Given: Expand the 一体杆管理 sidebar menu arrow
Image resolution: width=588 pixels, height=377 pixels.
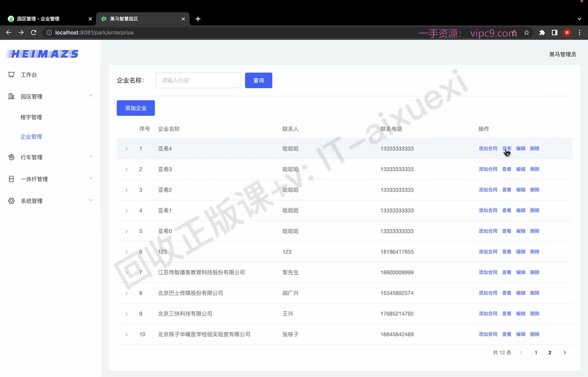Looking at the screenshot, I should pyautogui.click(x=91, y=178).
